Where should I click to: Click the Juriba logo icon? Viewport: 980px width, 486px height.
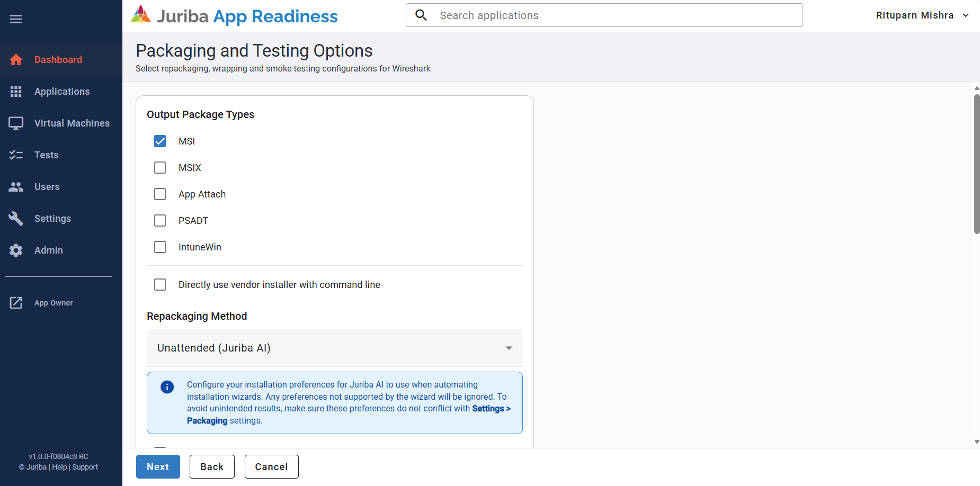point(141,15)
